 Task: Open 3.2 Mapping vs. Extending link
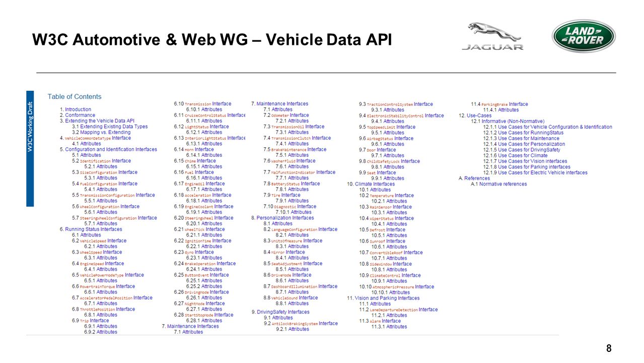(x=101, y=132)
